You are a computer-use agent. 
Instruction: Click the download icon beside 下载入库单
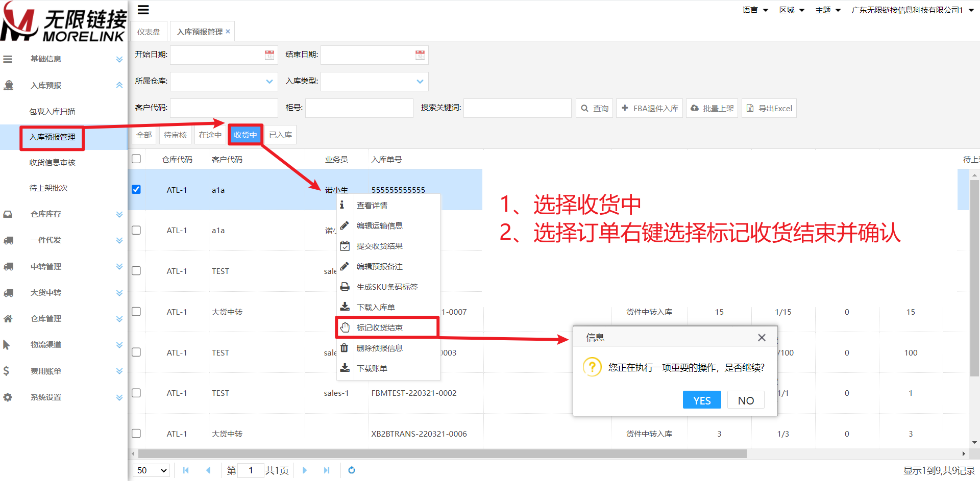[x=345, y=307]
